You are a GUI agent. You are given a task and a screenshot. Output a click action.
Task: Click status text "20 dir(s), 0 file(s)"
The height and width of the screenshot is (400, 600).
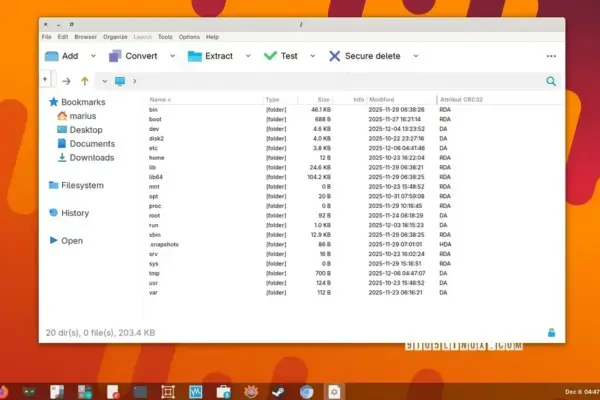[x=80, y=333]
